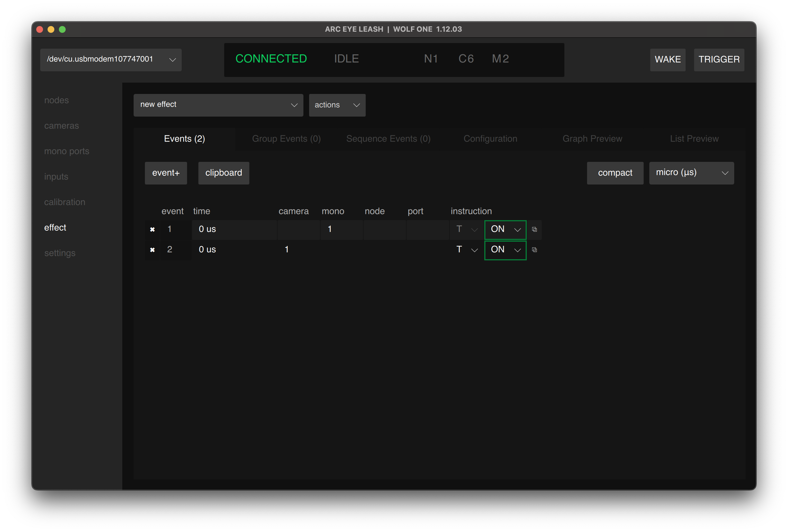Copy event 1 using the duplicate icon

click(x=534, y=229)
